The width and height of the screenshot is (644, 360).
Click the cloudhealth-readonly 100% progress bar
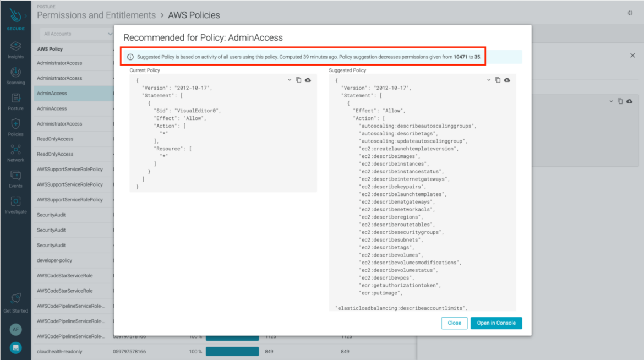click(x=232, y=352)
